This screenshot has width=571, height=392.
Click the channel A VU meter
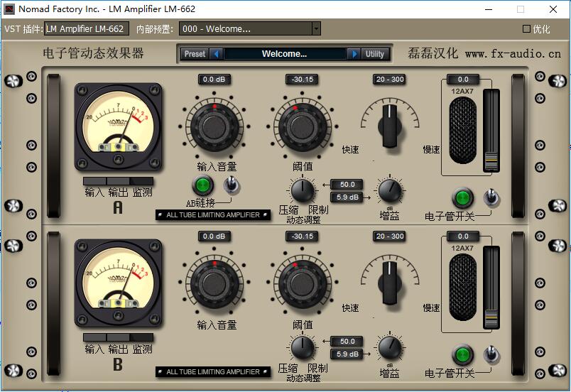[118, 126]
